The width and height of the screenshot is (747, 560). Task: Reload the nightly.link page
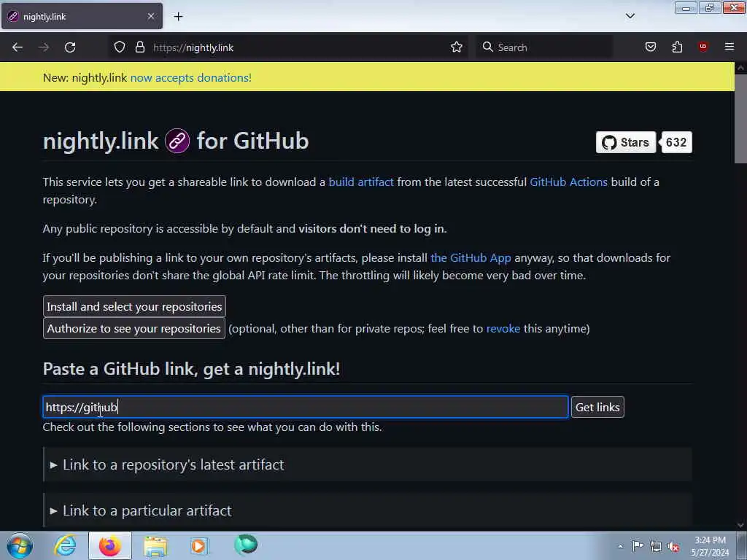(x=70, y=47)
